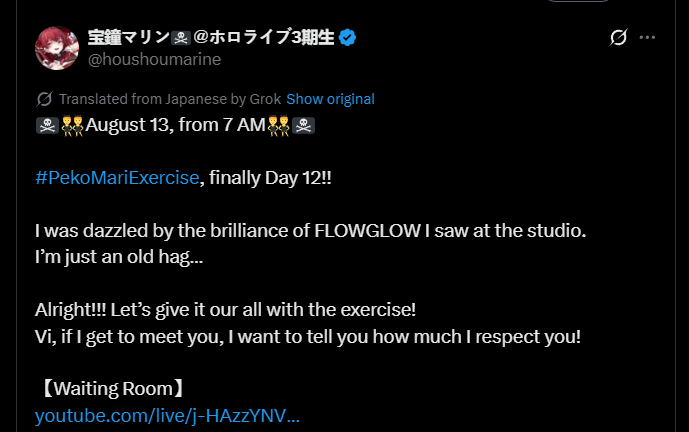Click the skull flag emoji before 'August 13'
689x432 pixels.
point(47,125)
